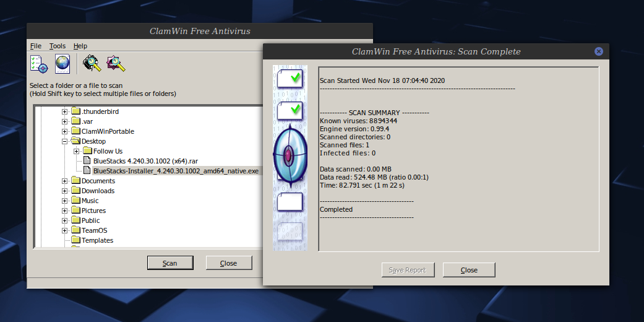Screen dimensions: 644x322
Task: Select the Downloads folder label
Action: (x=98, y=191)
